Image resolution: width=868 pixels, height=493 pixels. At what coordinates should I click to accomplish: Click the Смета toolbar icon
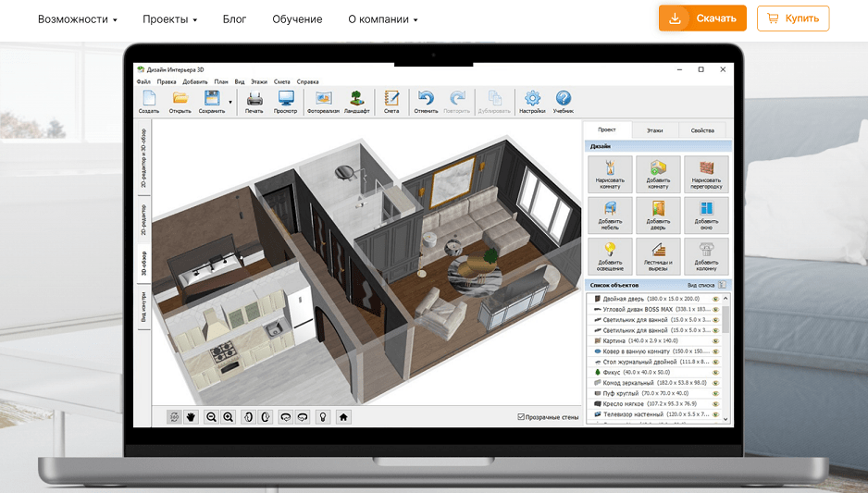(391, 102)
